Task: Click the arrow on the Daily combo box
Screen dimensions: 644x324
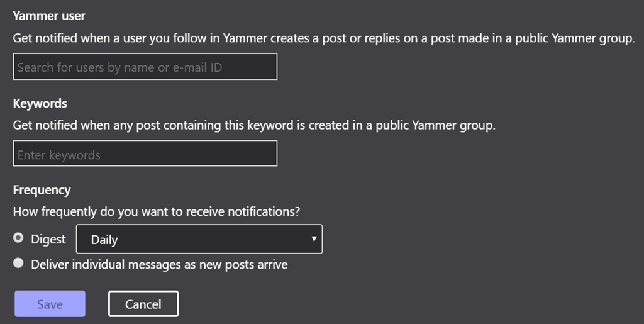Action: pyautogui.click(x=313, y=239)
